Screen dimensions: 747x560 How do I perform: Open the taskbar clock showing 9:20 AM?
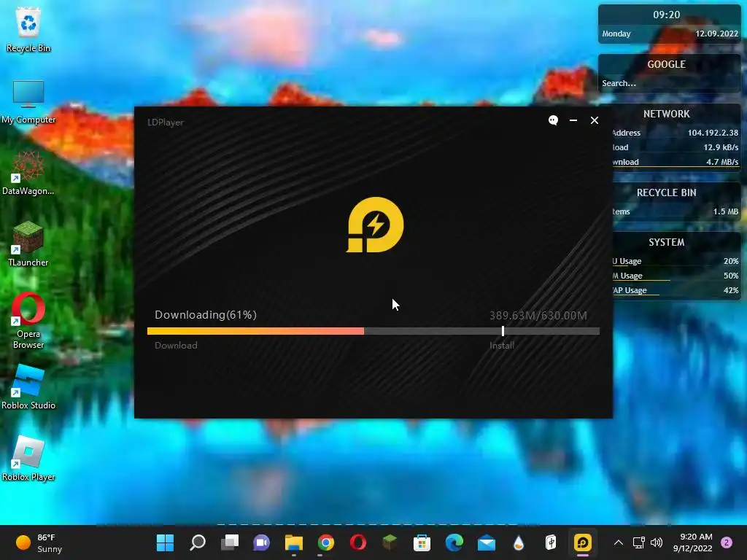693,542
